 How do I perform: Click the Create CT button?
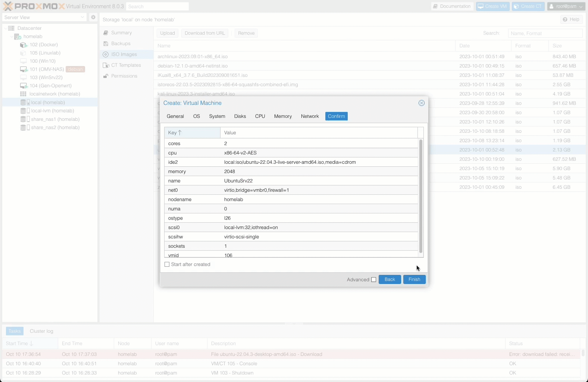click(528, 6)
